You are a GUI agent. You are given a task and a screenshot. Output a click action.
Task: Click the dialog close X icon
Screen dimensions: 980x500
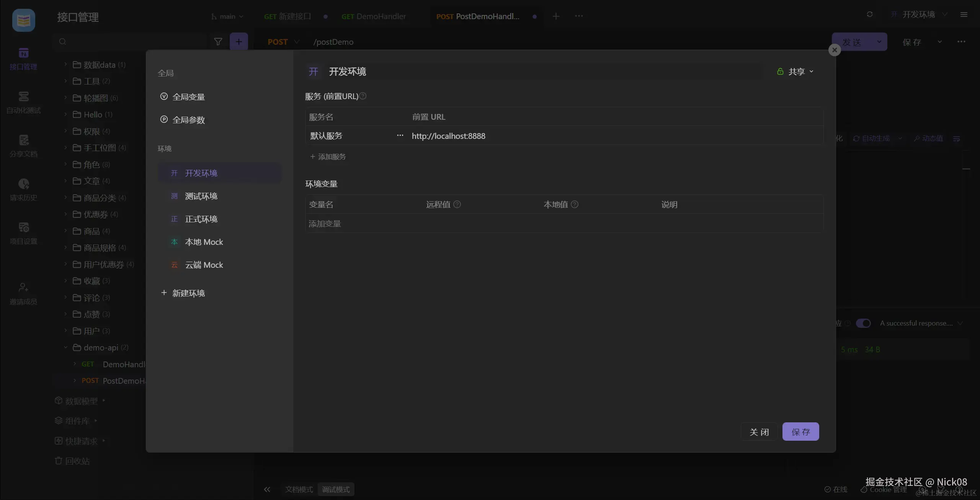click(835, 50)
